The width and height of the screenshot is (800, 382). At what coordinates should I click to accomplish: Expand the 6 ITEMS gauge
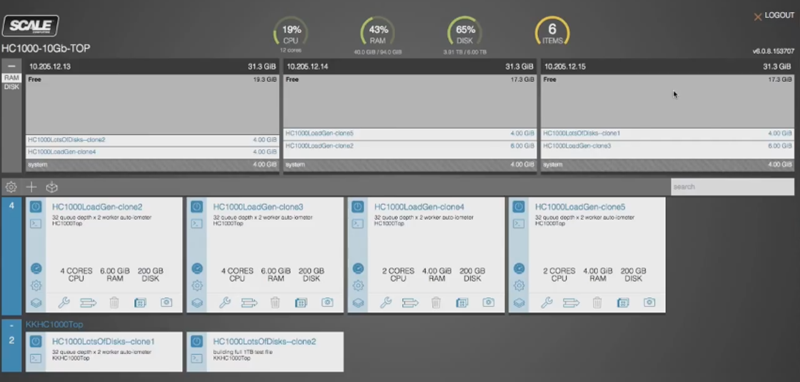[552, 32]
